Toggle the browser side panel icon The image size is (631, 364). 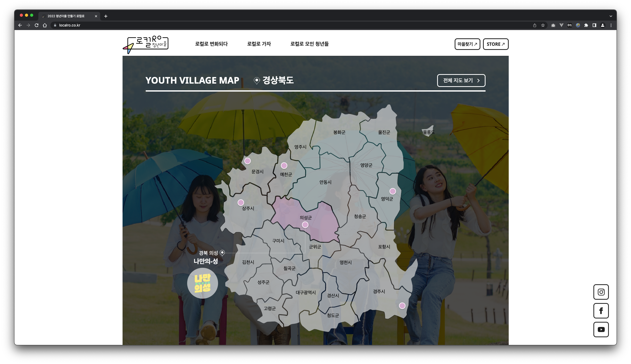pos(594,25)
